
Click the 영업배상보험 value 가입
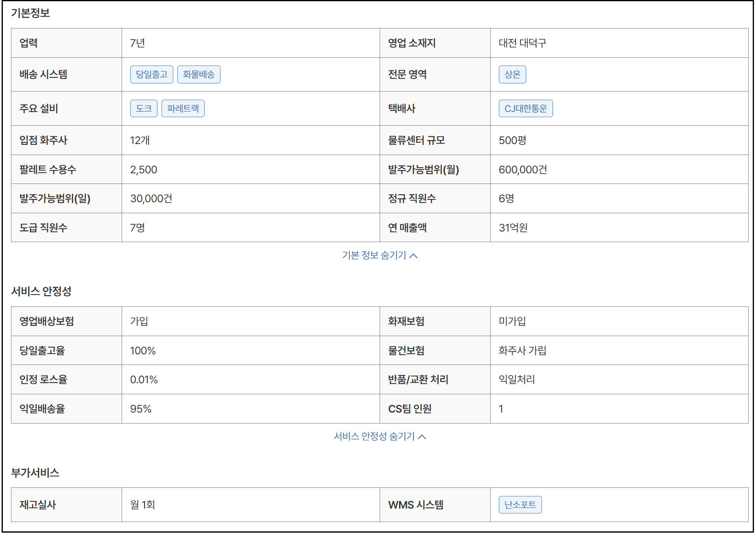pyautogui.click(x=139, y=321)
